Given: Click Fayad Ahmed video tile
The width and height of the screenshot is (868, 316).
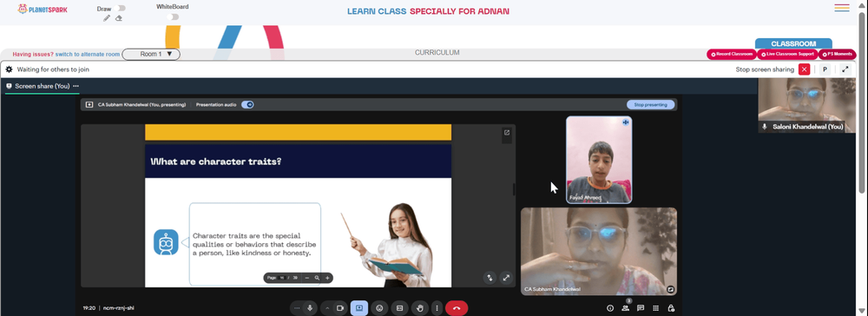Looking at the screenshot, I should pyautogui.click(x=598, y=160).
